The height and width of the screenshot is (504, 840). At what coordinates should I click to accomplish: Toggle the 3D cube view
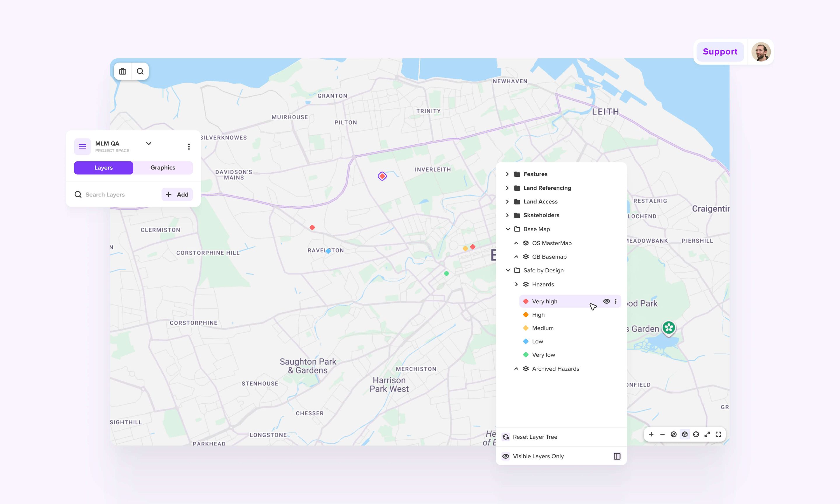pos(685,434)
